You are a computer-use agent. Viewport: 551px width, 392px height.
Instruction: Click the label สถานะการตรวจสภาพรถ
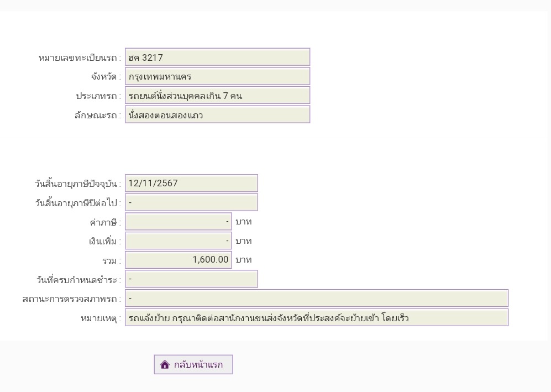71,299
